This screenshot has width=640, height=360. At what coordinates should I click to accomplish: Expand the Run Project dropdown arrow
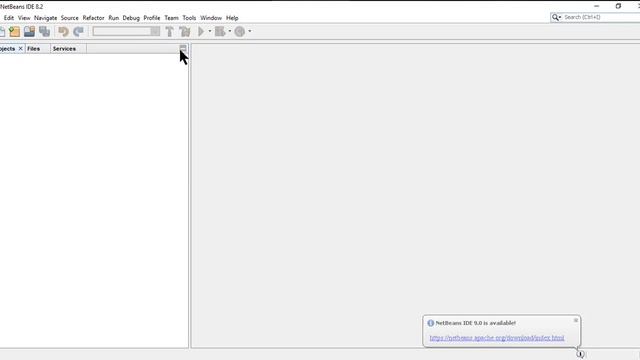pos(210,31)
